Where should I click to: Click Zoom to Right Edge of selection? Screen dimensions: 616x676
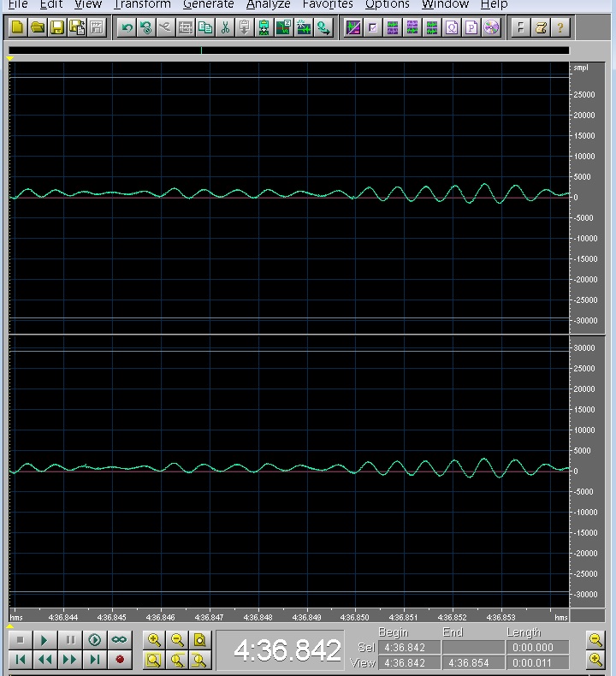point(200,659)
